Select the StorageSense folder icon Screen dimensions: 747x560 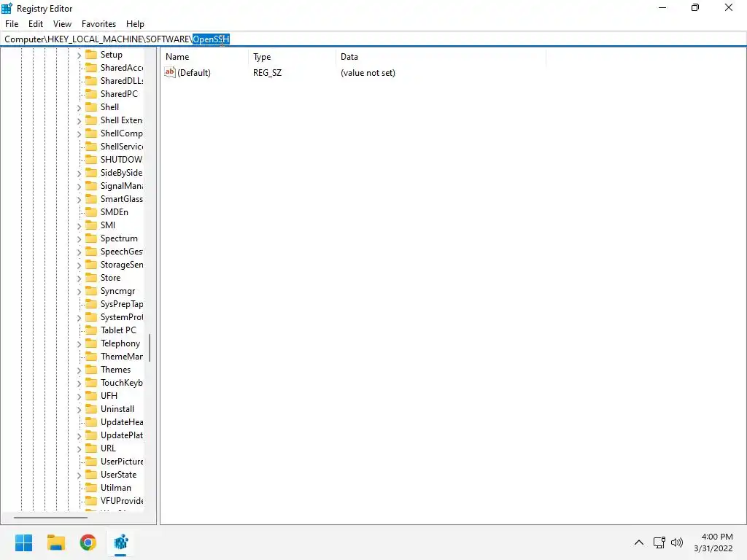91,264
